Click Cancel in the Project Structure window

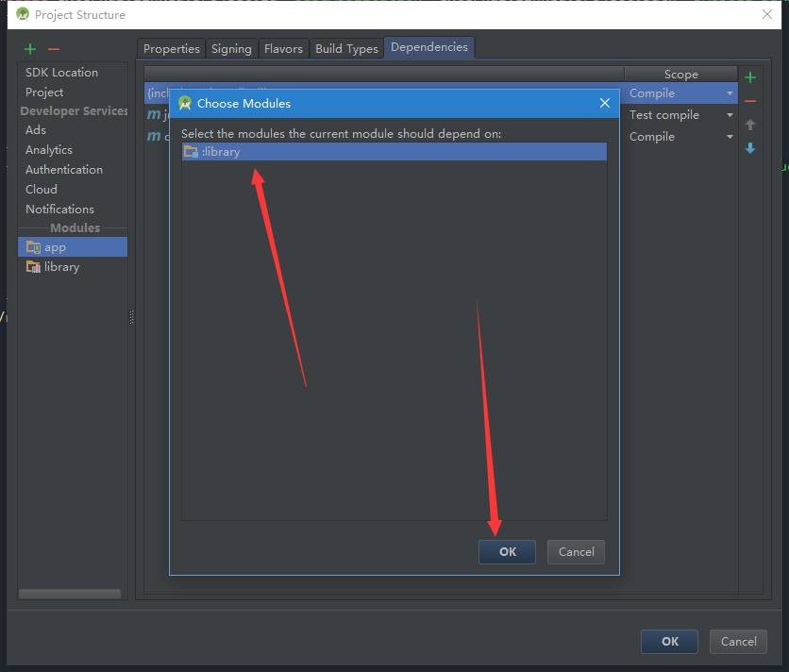738,642
